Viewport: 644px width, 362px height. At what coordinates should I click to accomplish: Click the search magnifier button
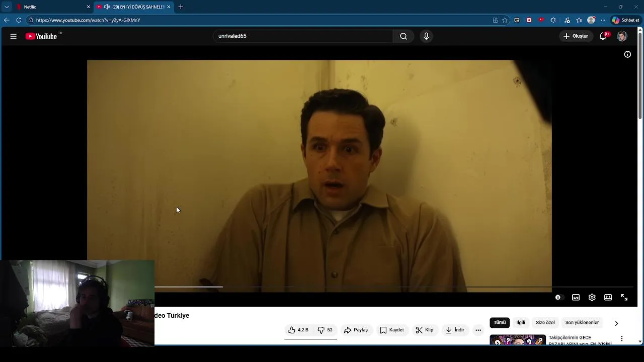tap(404, 36)
